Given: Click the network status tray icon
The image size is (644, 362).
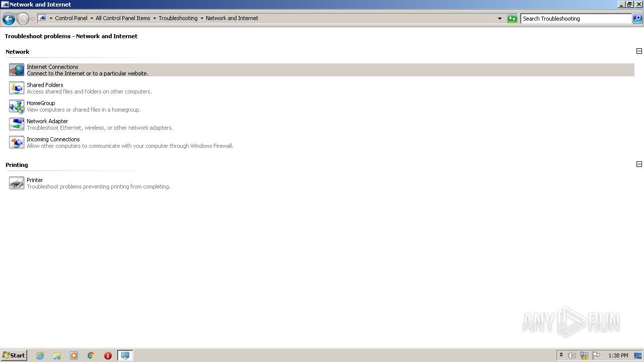Looking at the screenshot, I should pos(584,355).
